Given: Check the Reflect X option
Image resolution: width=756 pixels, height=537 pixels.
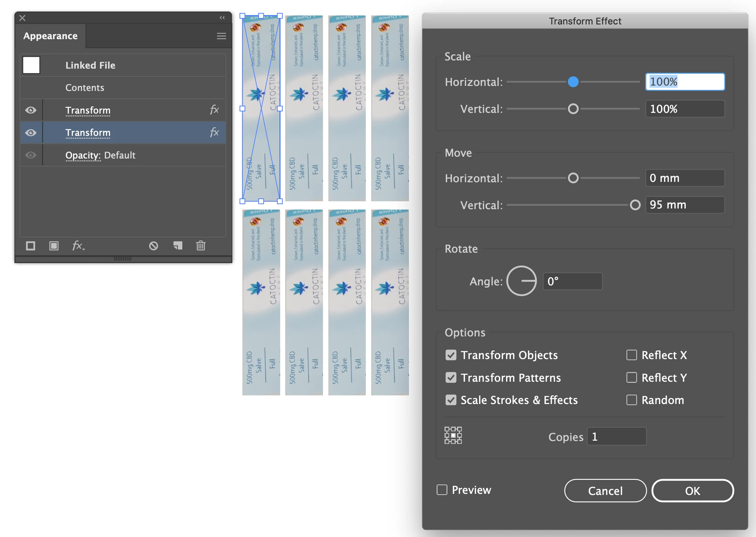Looking at the screenshot, I should click(x=632, y=355).
